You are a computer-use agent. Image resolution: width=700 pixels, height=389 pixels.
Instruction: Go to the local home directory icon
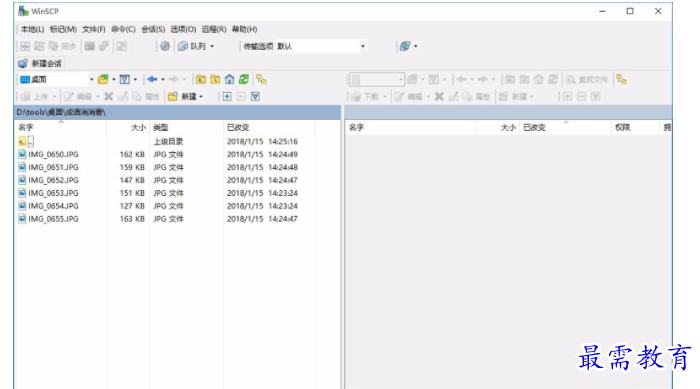(x=229, y=79)
